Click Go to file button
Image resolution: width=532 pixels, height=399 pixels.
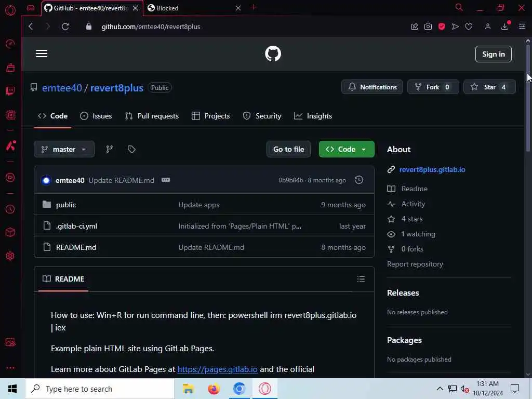[289, 149]
